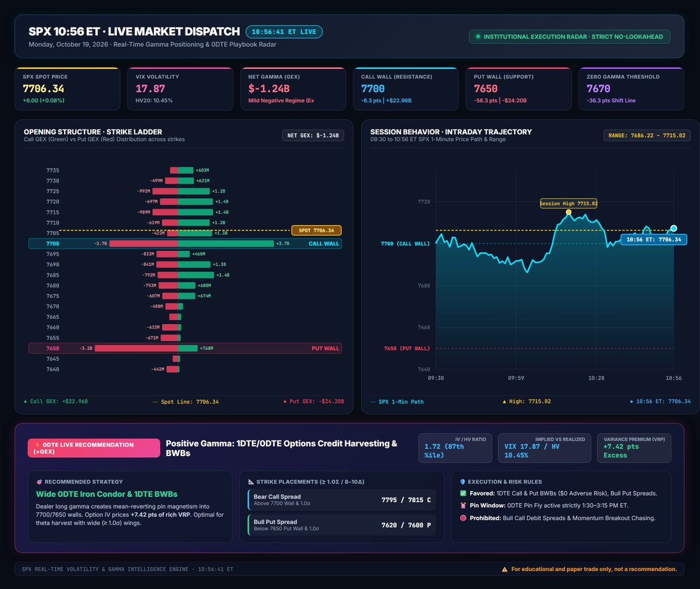The height and width of the screenshot is (589, 700).
Task: Click the 7735 strike label
Action: (x=52, y=170)
